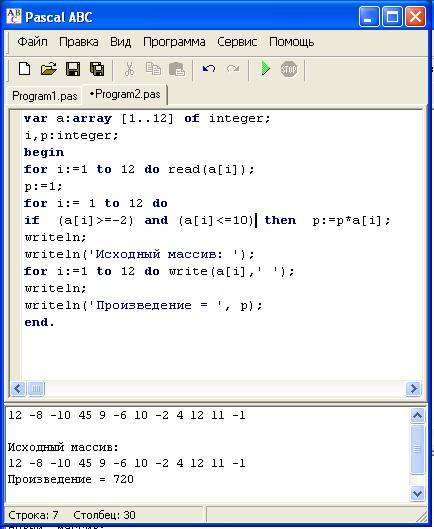Save the file with floppy disk icon
Viewport: 434px width, 529px height.
73,69
